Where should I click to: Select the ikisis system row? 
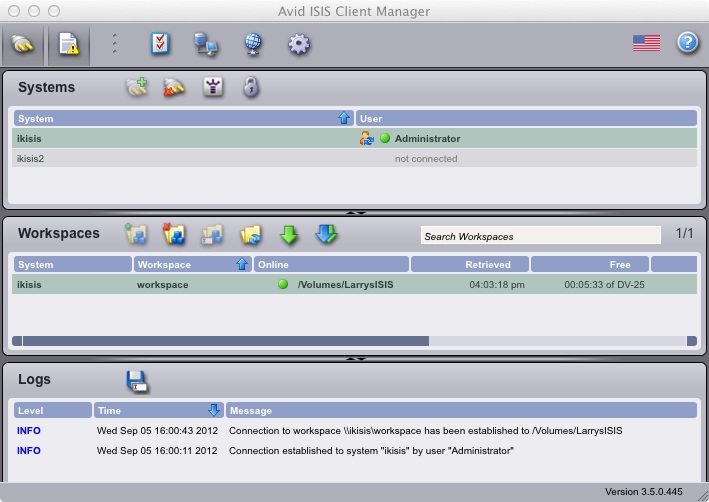pyautogui.click(x=354, y=138)
